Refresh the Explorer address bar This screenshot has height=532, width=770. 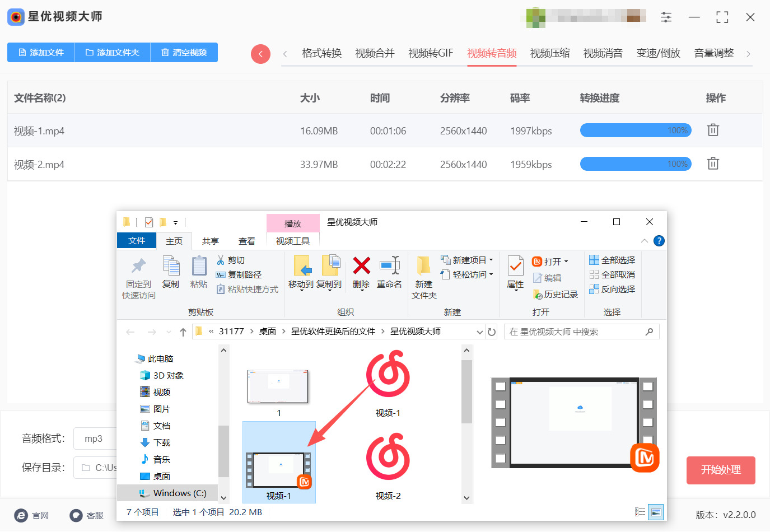tap(492, 332)
